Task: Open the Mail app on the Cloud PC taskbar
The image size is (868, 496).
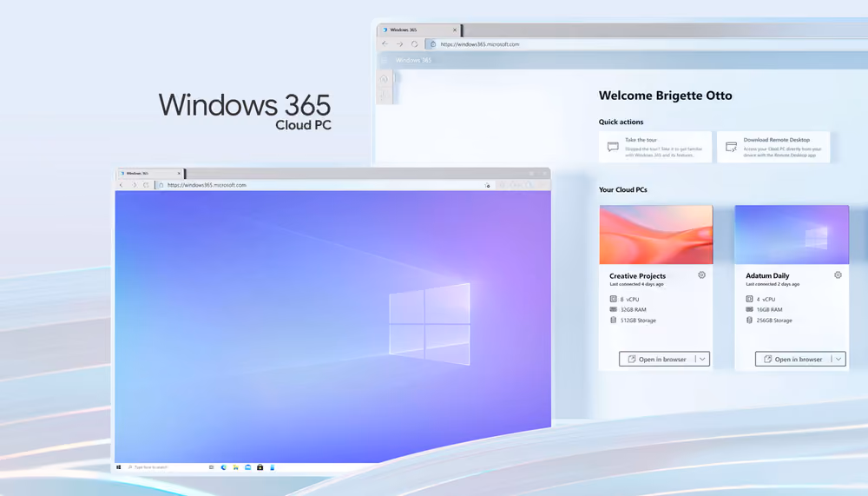Action: tap(248, 467)
